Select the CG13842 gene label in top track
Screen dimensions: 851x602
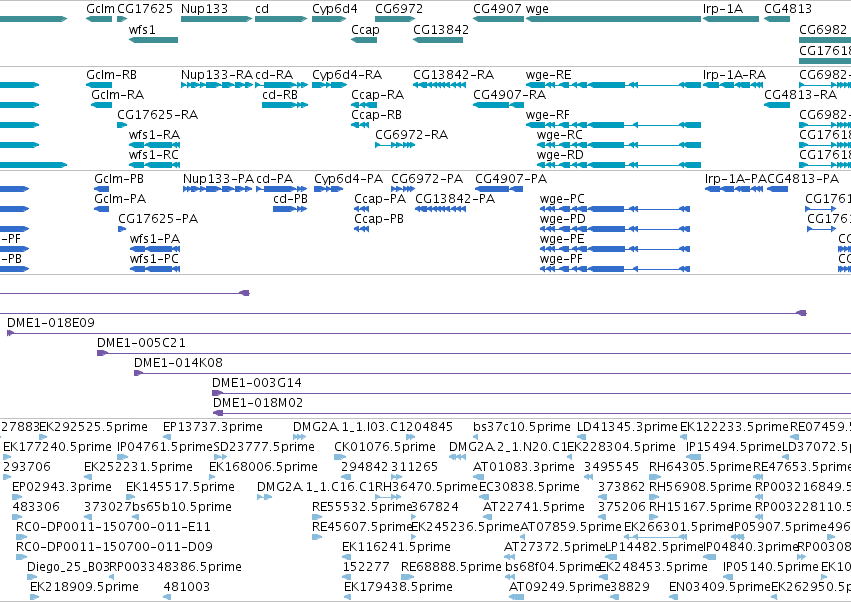pos(441,29)
